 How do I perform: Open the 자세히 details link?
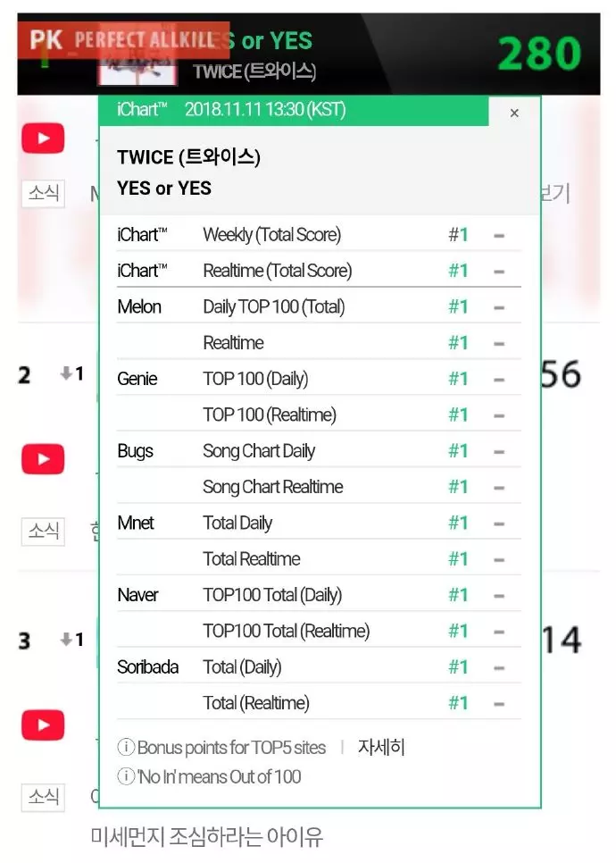coord(381,747)
